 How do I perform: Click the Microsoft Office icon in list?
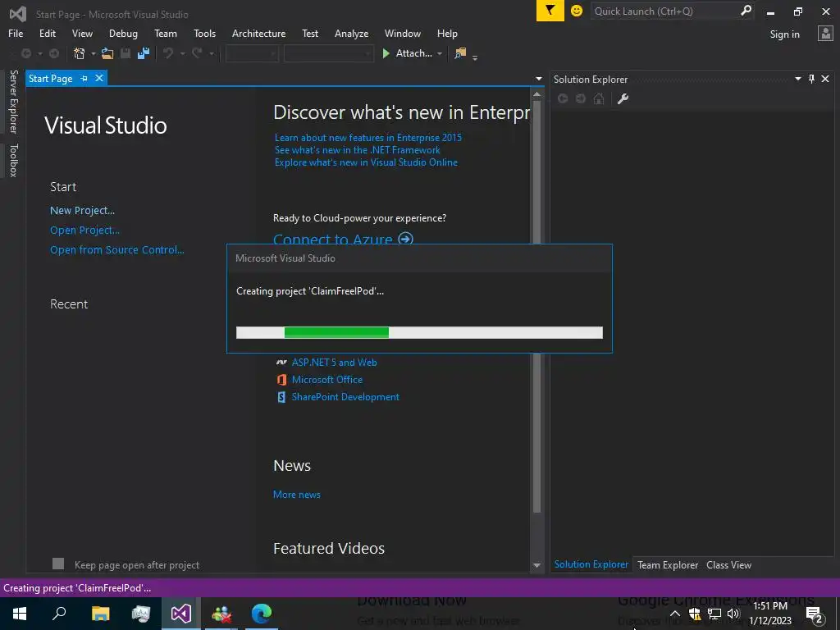(x=281, y=380)
